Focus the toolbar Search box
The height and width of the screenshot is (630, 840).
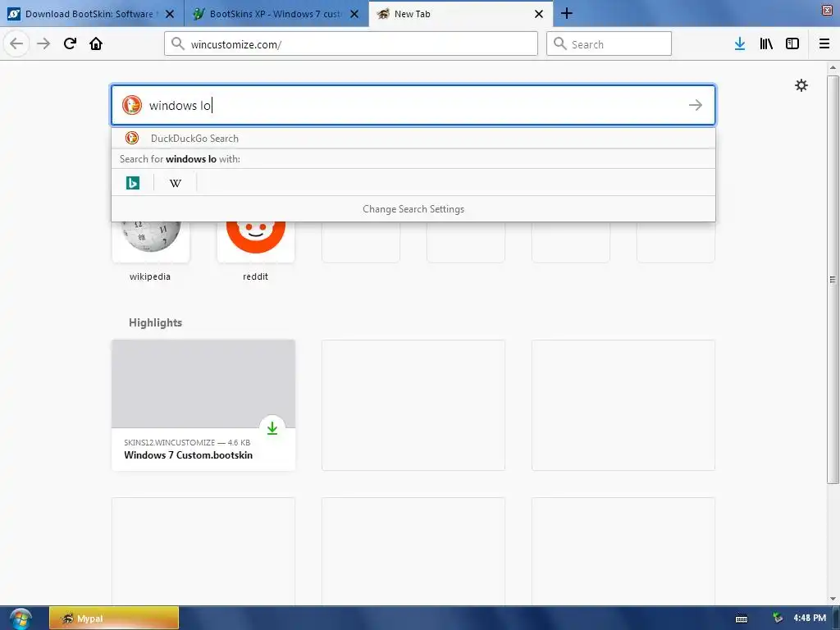click(609, 44)
